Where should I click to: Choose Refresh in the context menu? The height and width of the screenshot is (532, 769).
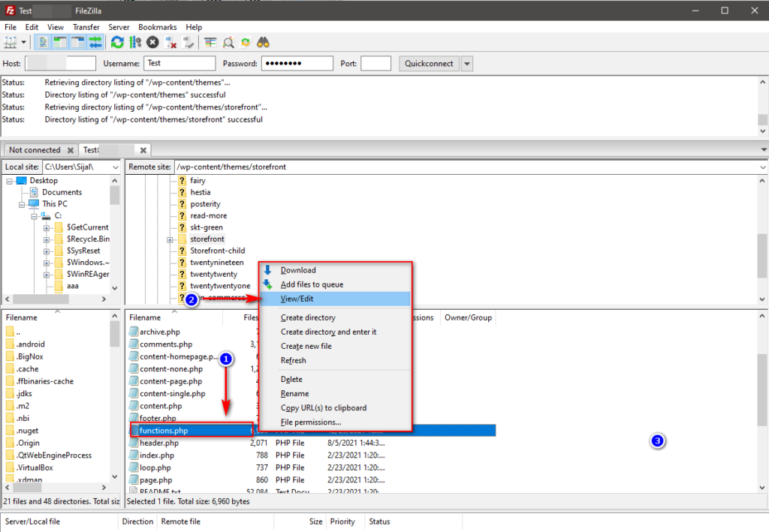(336, 360)
